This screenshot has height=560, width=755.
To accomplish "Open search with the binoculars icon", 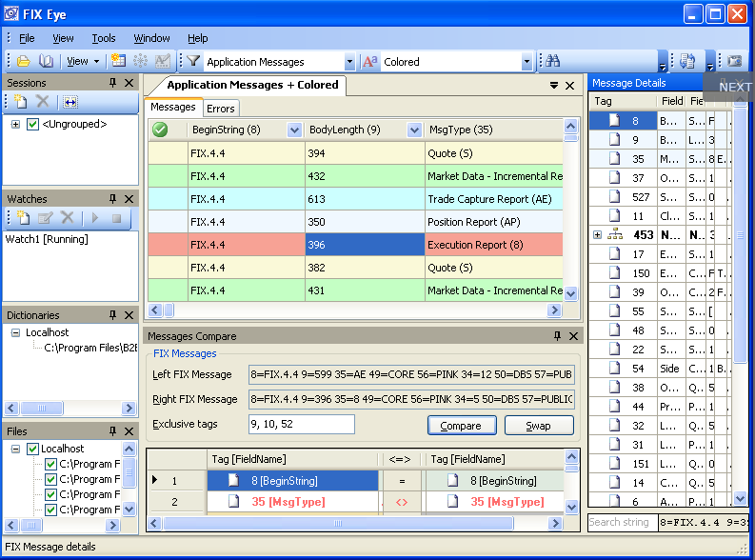I will coord(553,61).
